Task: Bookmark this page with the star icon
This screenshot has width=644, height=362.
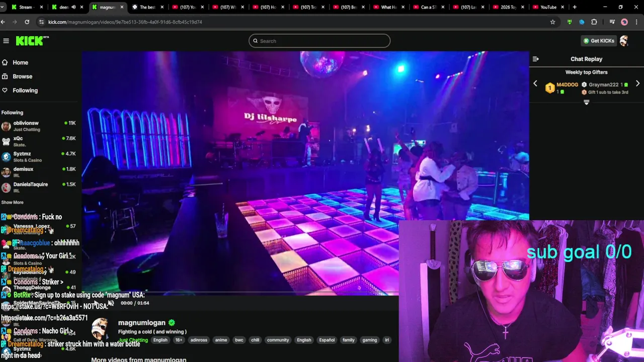Action: coord(553,22)
